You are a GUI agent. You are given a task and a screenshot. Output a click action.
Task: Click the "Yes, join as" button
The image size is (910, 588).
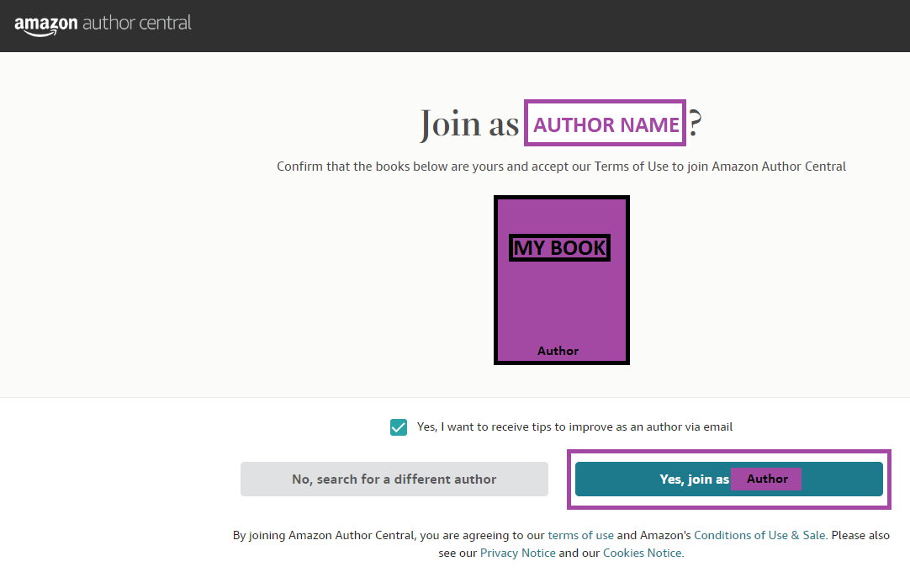coord(729,479)
